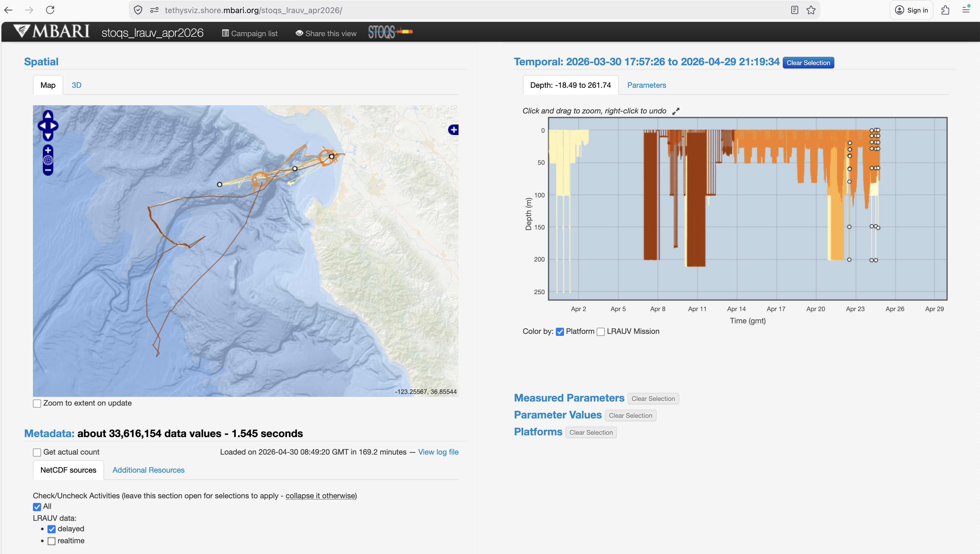Uncheck the All activities checkbox
The width and height of the screenshot is (980, 554).
(x=37, y=507)
